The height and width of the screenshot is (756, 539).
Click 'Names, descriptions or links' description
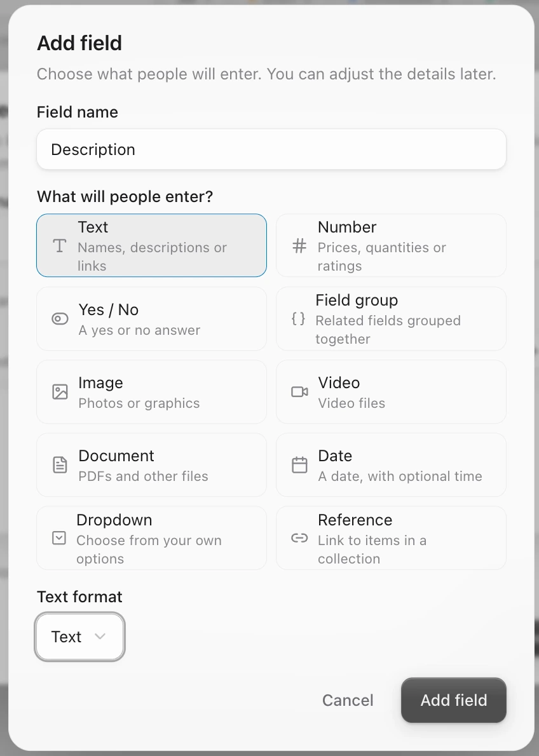coord(153,257)
